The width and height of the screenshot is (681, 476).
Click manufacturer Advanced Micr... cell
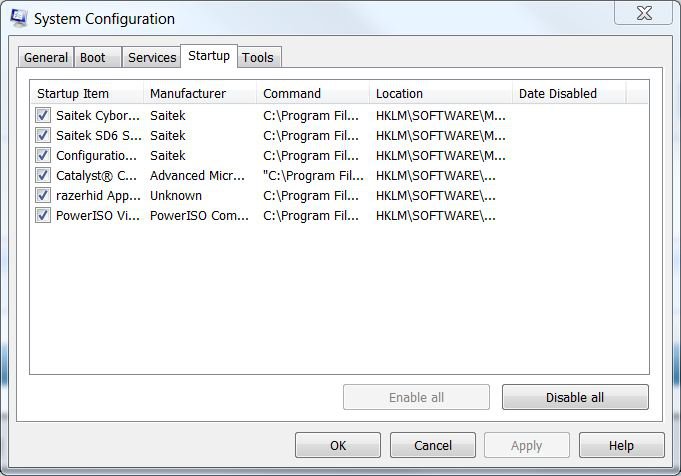tap(197, 175)
